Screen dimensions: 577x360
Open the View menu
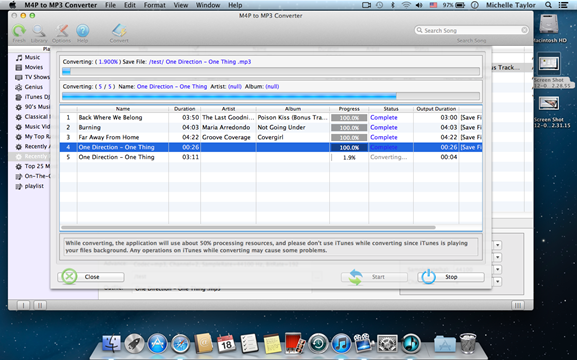tap(181, 5)
